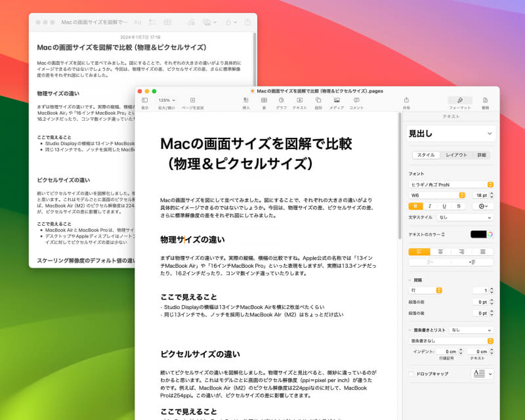Open the 見出し paragraph style dropdown
Screen dimensions: 525x420
450,134
